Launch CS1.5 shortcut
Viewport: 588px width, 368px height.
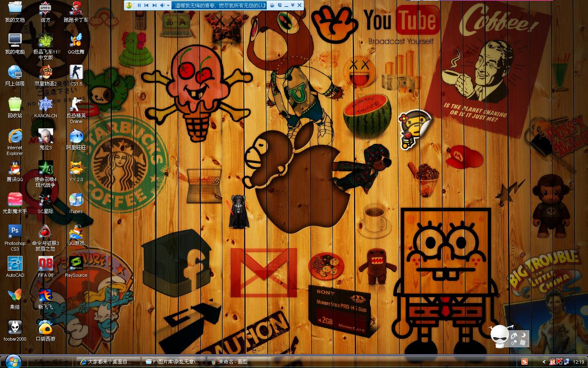tap(76, 75)
